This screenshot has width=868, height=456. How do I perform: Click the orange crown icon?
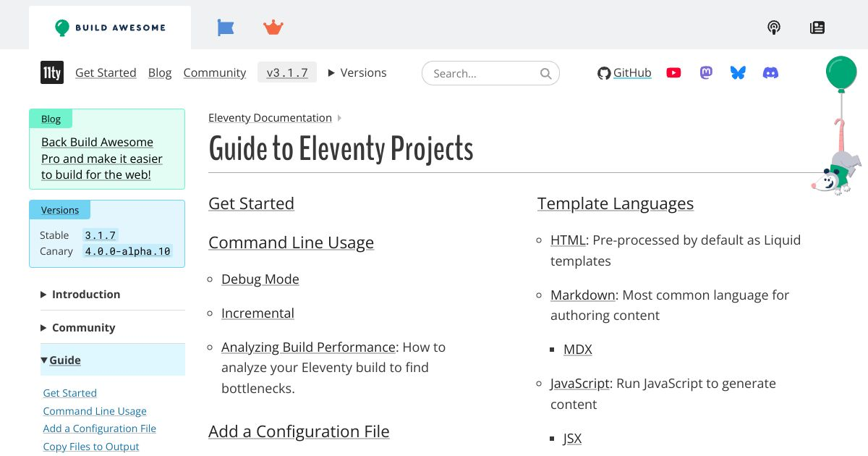pyautogui.click(x=273, y=28)
